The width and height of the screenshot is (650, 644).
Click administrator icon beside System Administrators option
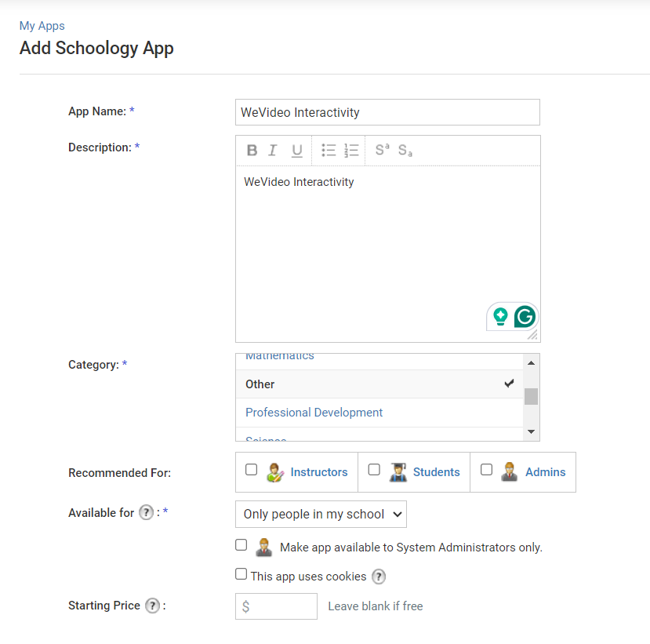(x=263, y=547)
